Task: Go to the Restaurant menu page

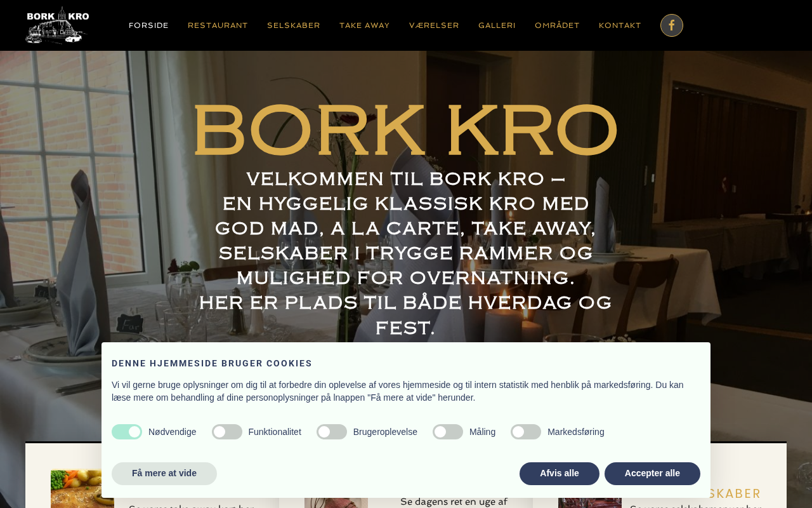Action: point(218,25)
